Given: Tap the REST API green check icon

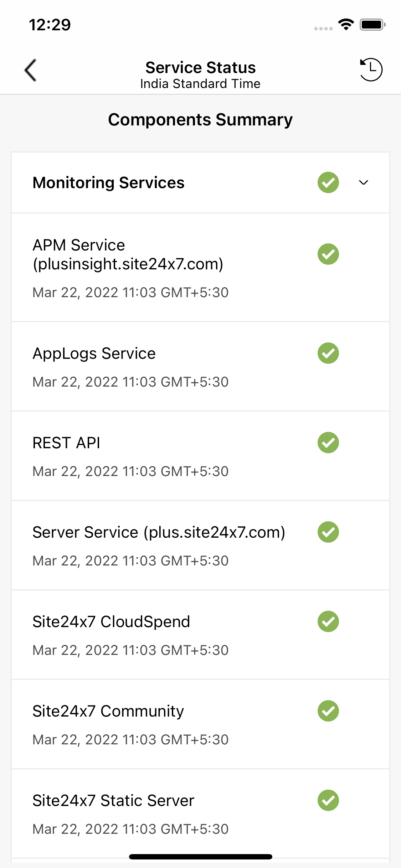Looking at the screenshot, I should [x=328, y=443].
